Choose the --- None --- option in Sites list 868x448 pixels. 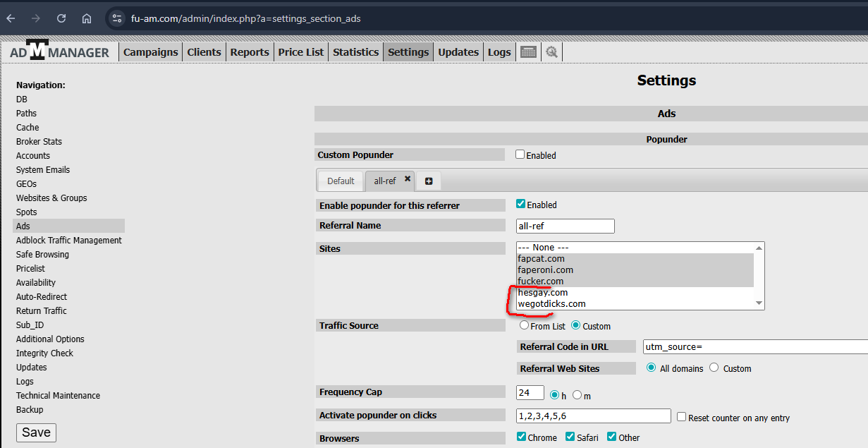pyautogui.click(x=543, y=248)
